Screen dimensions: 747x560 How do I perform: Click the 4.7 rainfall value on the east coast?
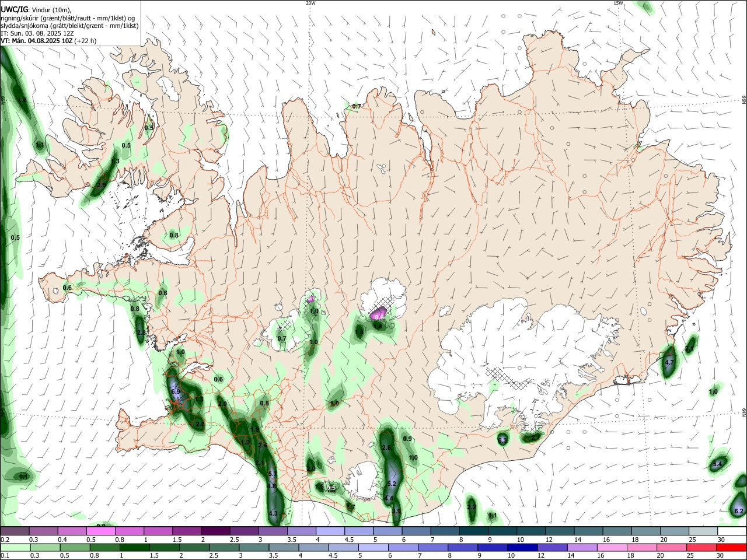(x=669, y=362)
